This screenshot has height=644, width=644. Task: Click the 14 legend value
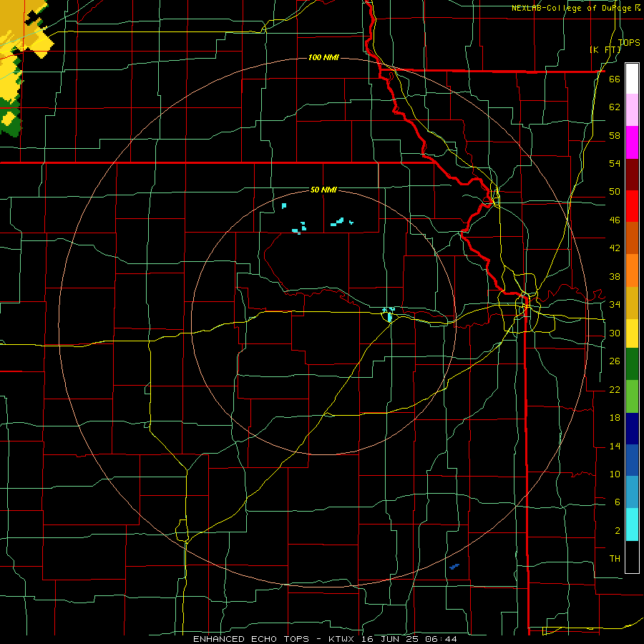point(615,446)
